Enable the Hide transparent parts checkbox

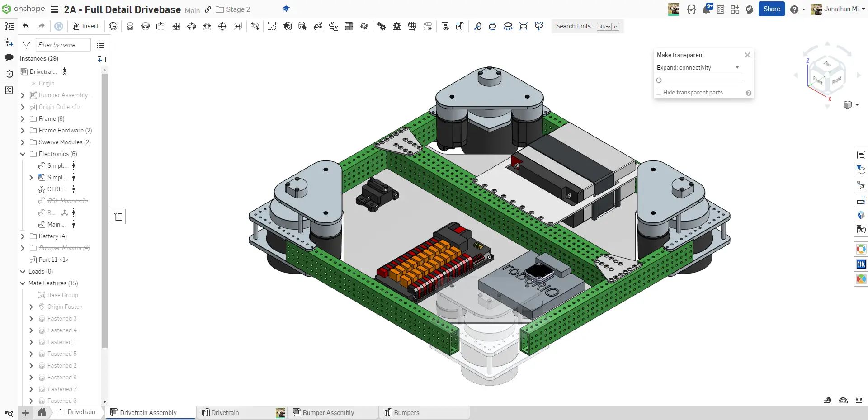659,93
